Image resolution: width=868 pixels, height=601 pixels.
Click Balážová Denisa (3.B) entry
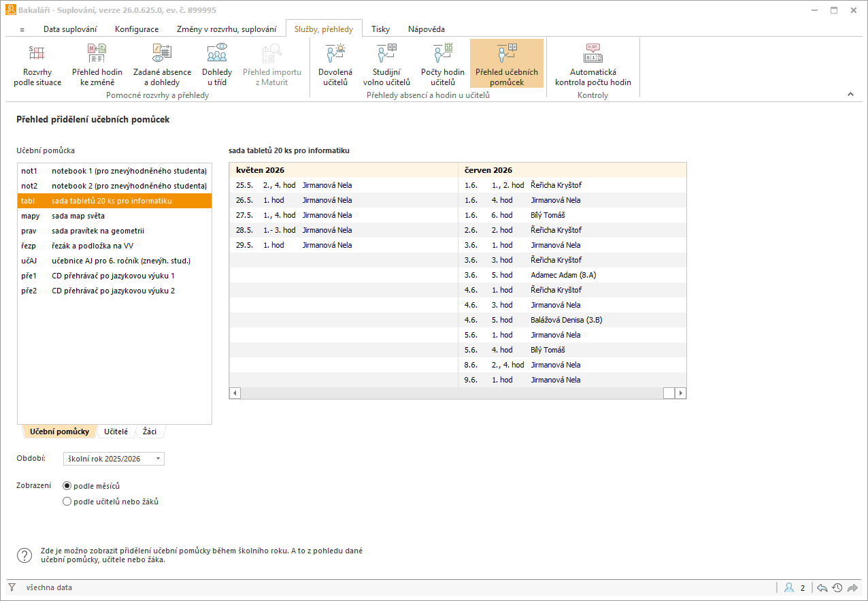pyautogui.click(x=567, y=320)
